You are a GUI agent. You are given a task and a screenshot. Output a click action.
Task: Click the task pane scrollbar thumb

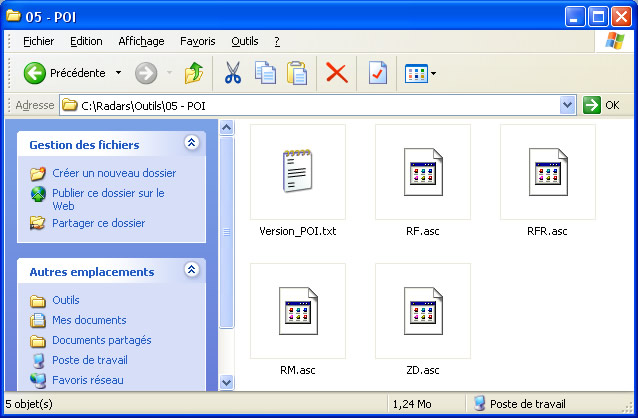tap(227, 232)
